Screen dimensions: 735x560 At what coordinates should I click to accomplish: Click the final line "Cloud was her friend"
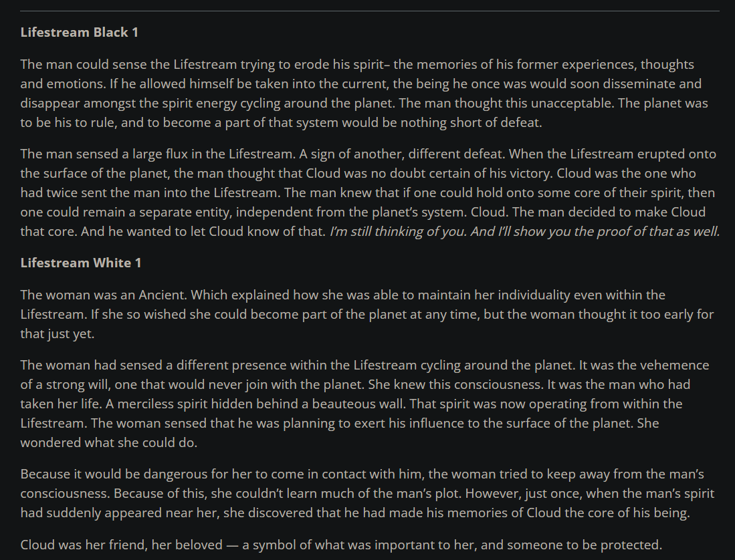point(341,545)
